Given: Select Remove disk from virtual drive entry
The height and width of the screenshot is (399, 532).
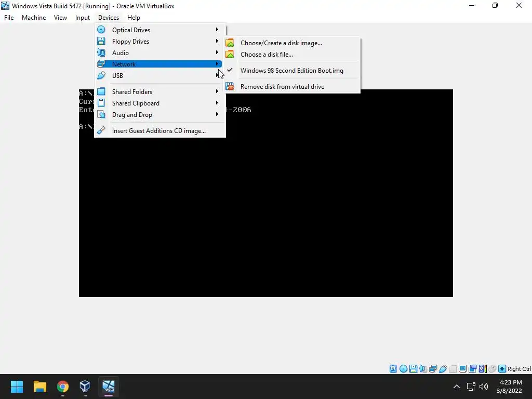Looking at the screenshot, I should [292, 87].
